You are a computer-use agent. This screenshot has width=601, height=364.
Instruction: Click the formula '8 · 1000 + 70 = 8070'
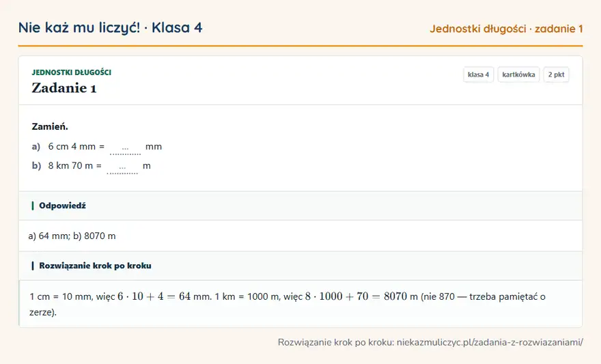[x=356, y=296]
